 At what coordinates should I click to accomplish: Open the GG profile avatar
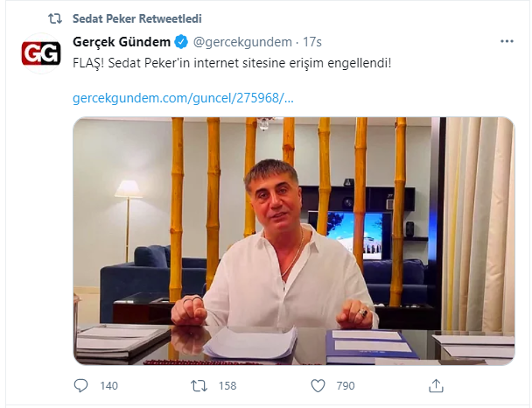pyautogui.click(x=41, y=53)
